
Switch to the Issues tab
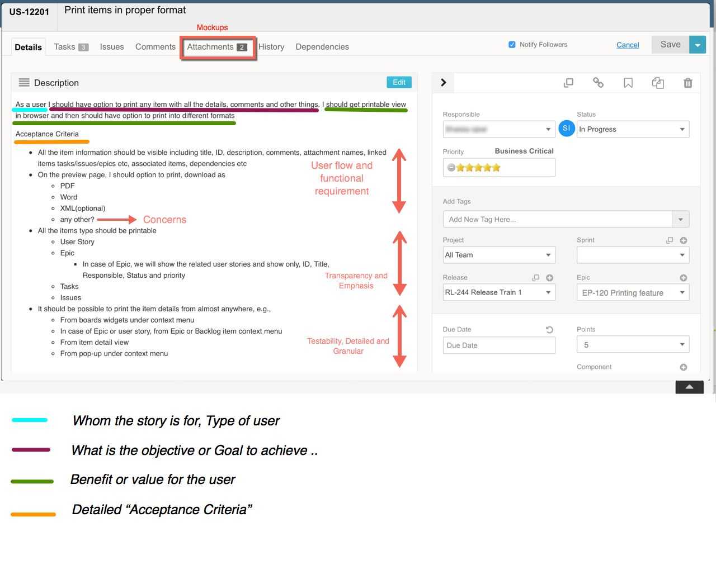coord(112,47)
